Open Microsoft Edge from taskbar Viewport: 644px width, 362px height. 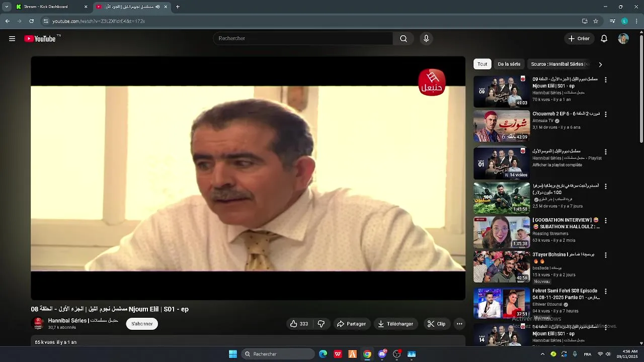[x=323, y=354]
